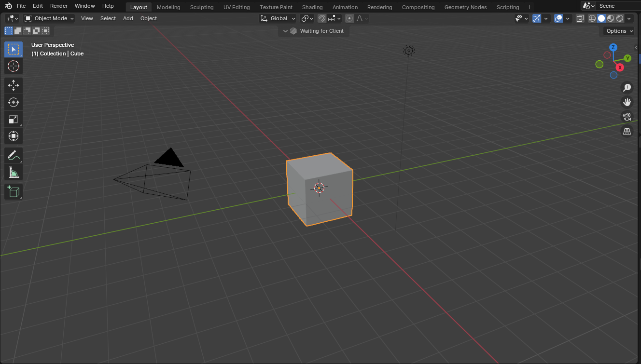This screenshot has width=641, height=364.
Task: Switch to the Sculpting workspace tab
Action: (x=202, y=7)
